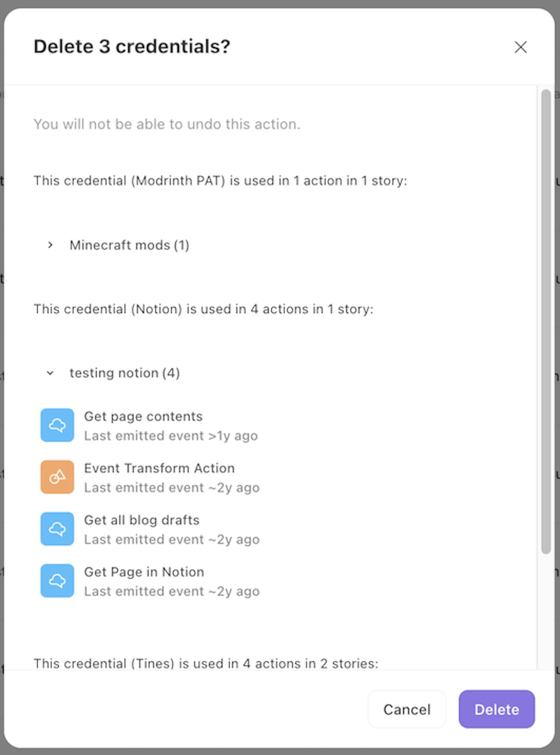Screen dimensions: 560x755
Task: Click the Notion credential usage text
Action: [x=203, y=309]
